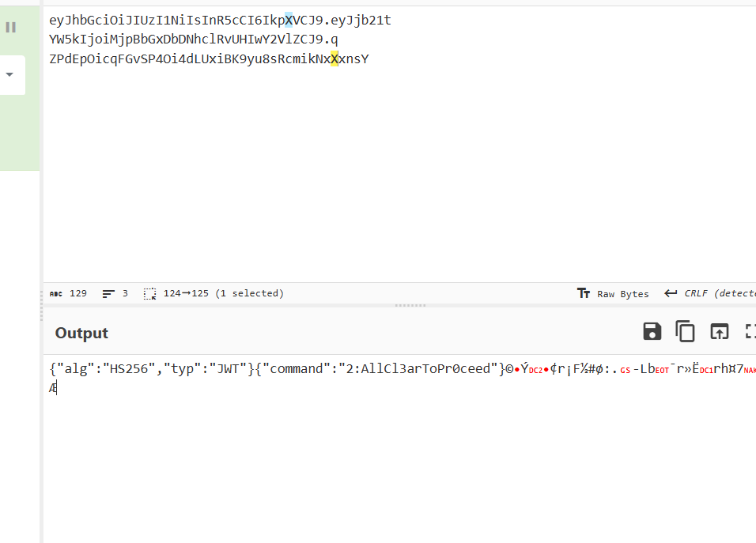Click the second input line starting YW5kIjoi

(158, 40)
